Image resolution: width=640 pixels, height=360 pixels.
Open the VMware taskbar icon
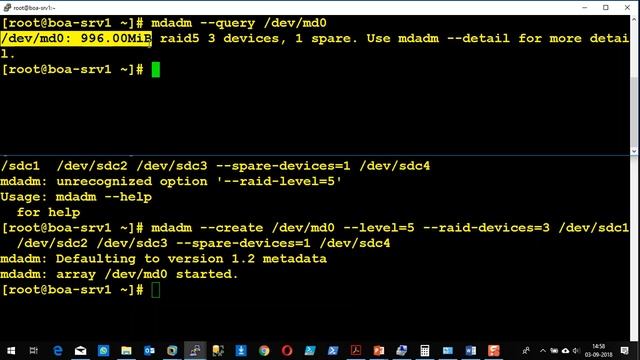click(x=172, y=351)
